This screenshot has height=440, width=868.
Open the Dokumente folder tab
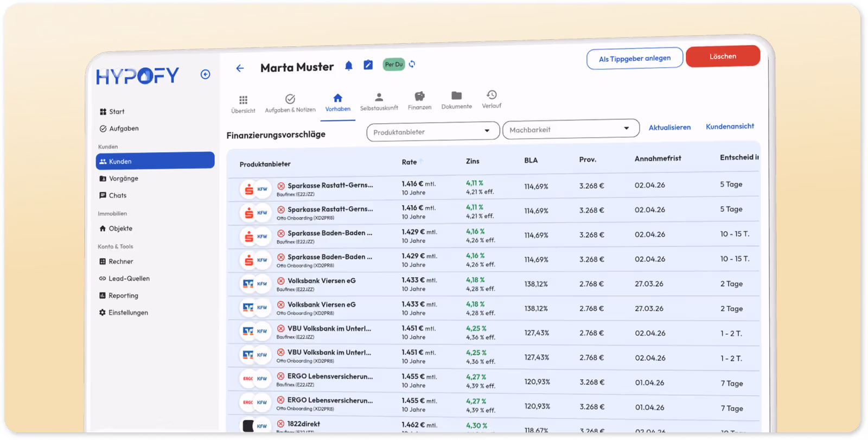coord(457,100)
